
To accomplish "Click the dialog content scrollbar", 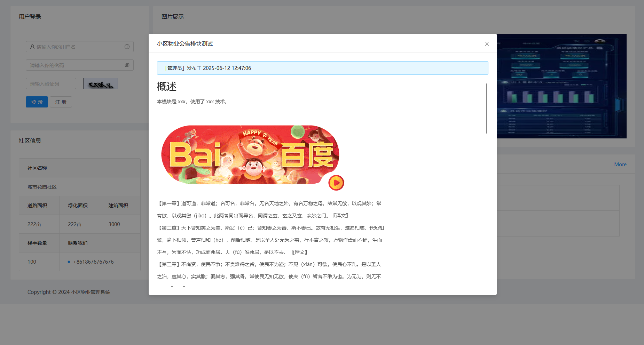I will [487, 108].
